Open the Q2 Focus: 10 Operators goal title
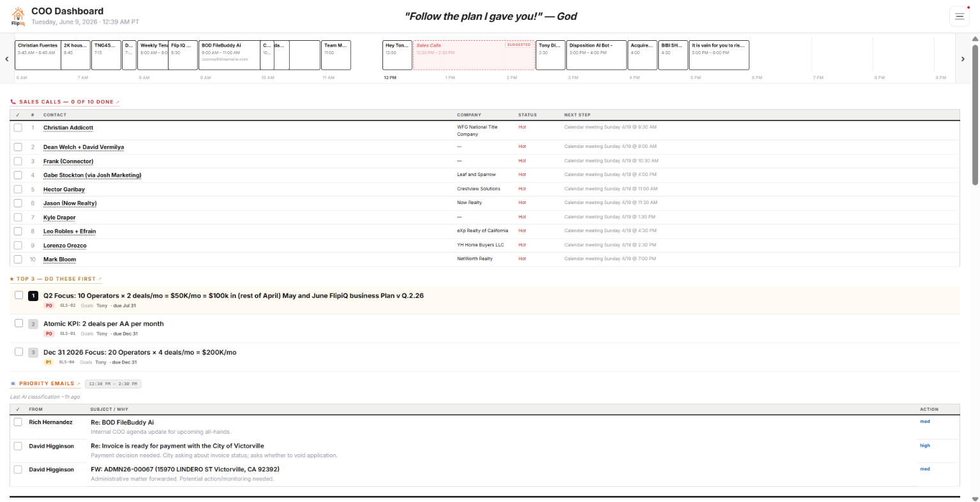Viewport: 980px width, 502px height. (234, 296)
